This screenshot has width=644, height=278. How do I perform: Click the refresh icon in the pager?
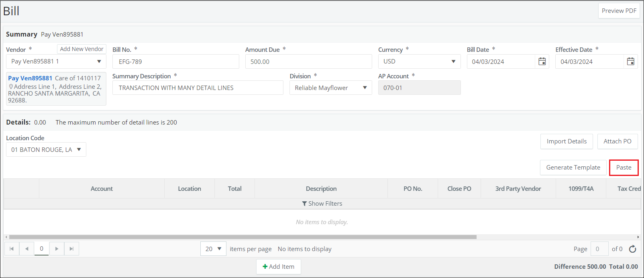pos(632,249)
